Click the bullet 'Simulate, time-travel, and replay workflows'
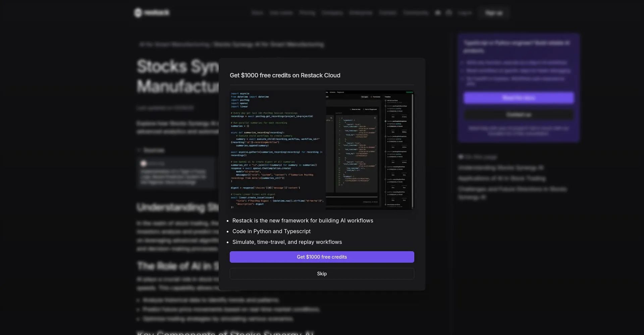The width and height of the screenshot is (644, 335). pos(287,242)
